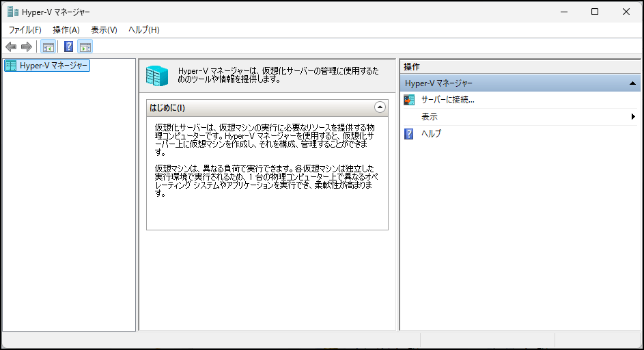This screenshot has height=350, width=644.
Task: Click サーバーに接続... action link
Action: click(x=448, y=100)
